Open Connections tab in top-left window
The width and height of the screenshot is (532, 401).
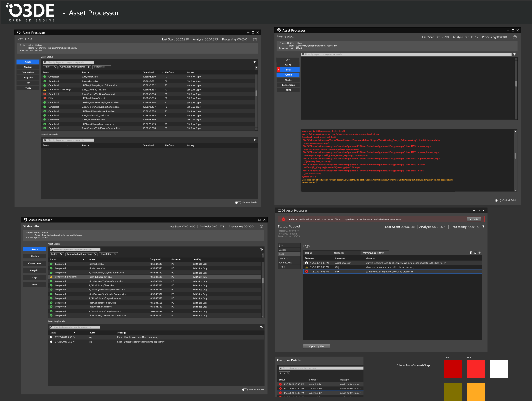(x=28, y=73)
